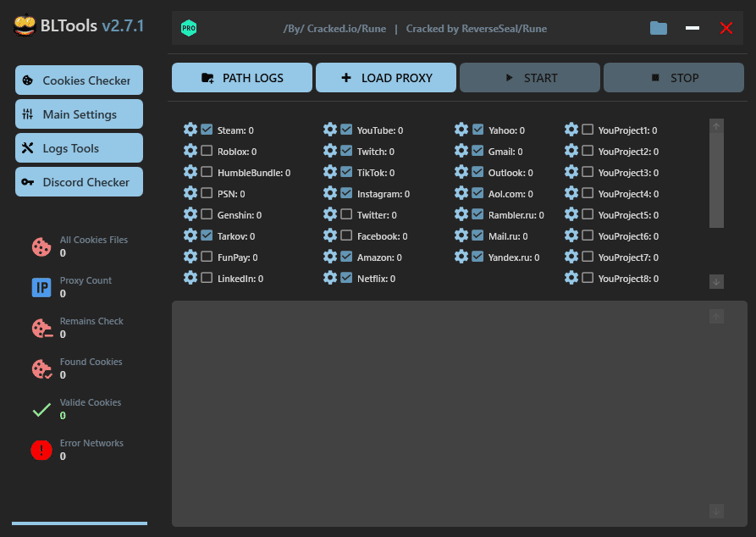Click the PATH LOGS button
756x537 pixels.
pyautogui.click(x=242, y=78)
